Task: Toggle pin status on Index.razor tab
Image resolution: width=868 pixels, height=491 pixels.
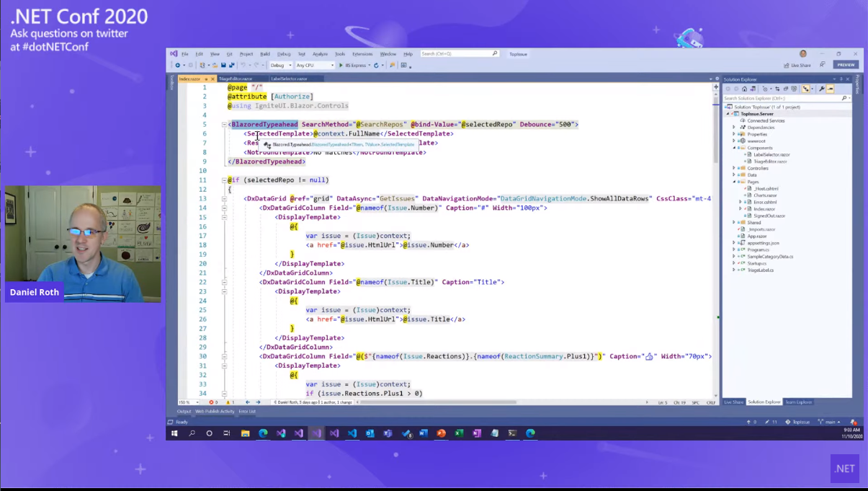Action: click(206, 79)
